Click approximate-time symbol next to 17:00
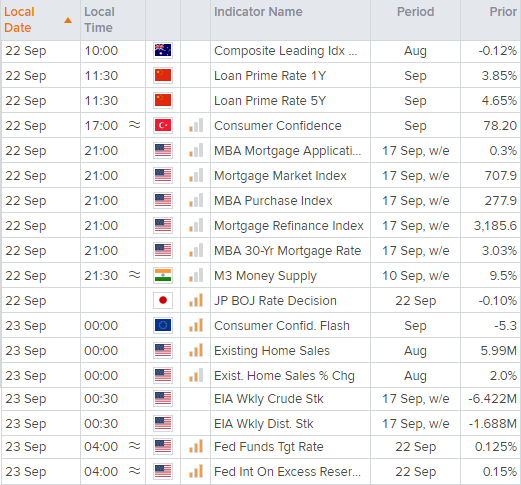 [135, 125]
